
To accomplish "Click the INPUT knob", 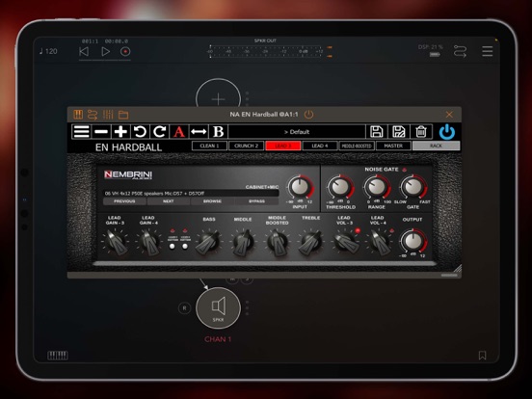I will (x=300, y=187).
